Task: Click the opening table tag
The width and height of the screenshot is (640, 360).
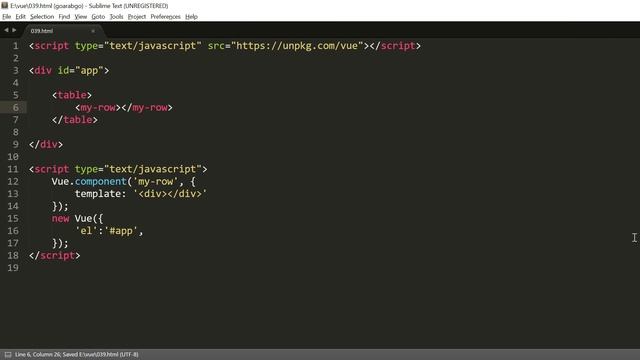Action: point(72,95)
